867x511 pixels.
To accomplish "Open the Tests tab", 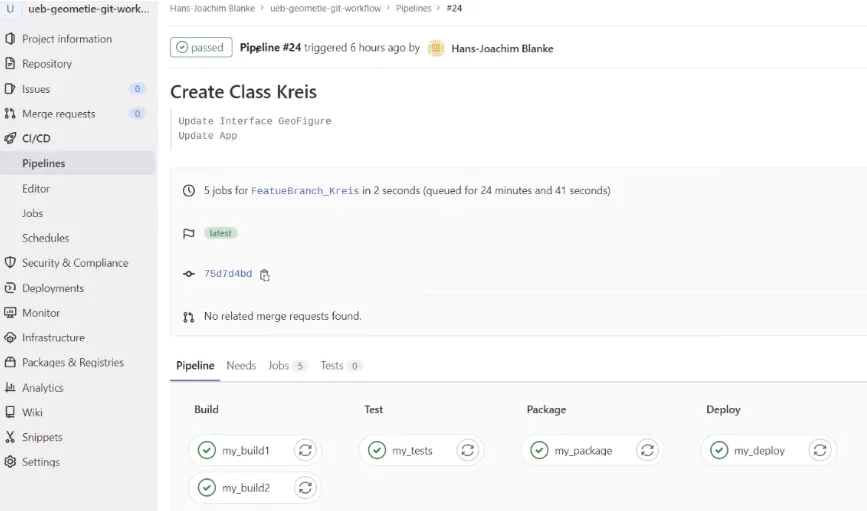I will click(x=341, y=366).
